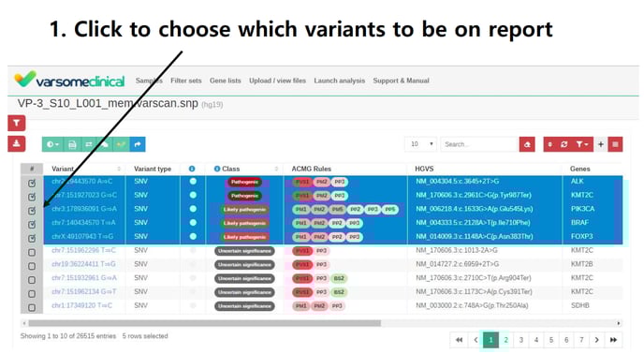Click the horizontal table scrollbar

[204, 323]
